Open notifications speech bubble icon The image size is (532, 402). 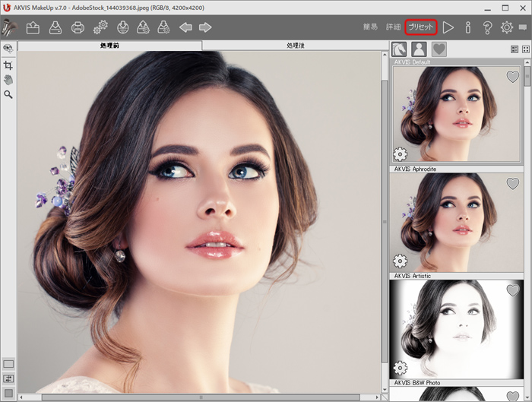point(523,27)
